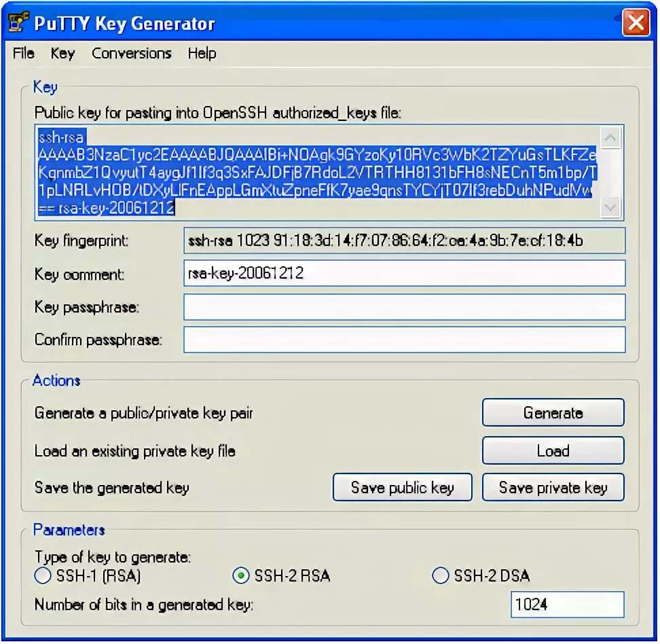This screenshot has height=644, width=660.
Task: Click the 'Number of bits in a generated key:' label
Action: coord(144,605)
